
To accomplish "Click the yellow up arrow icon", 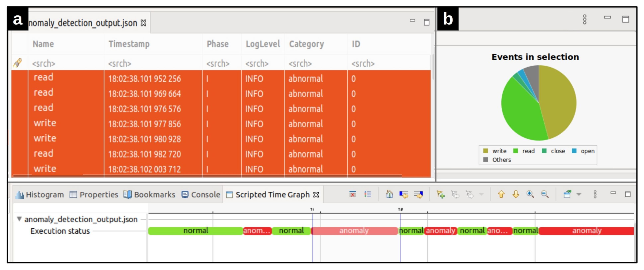I will pos(501,194).
